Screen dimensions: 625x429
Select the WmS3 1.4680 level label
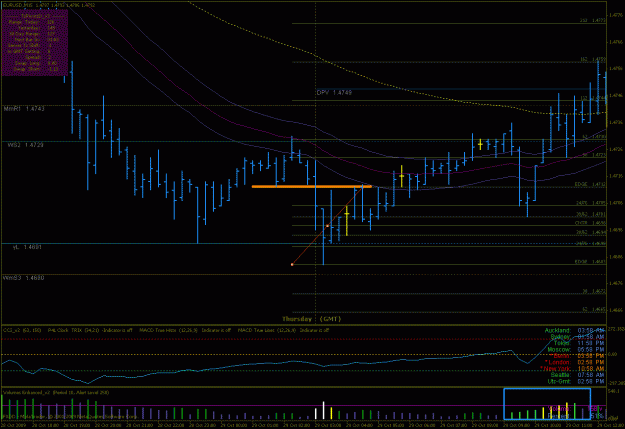(x=24, y=278)
